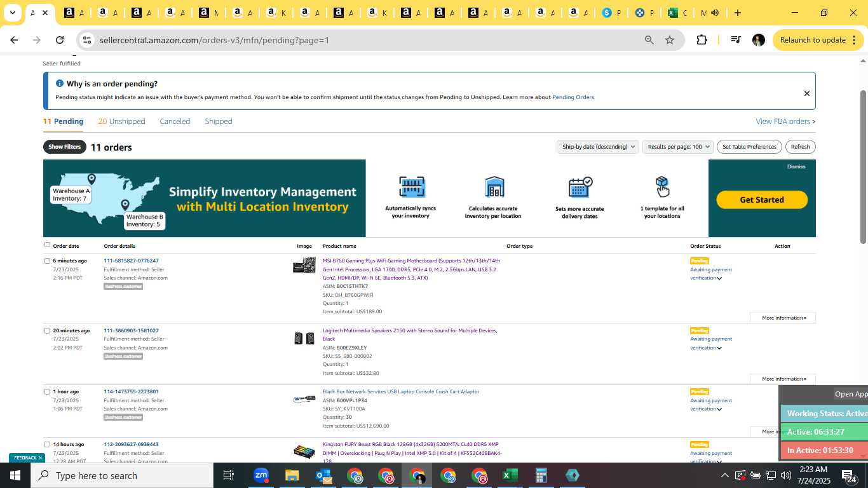Open the View FBA orders link

785,121
